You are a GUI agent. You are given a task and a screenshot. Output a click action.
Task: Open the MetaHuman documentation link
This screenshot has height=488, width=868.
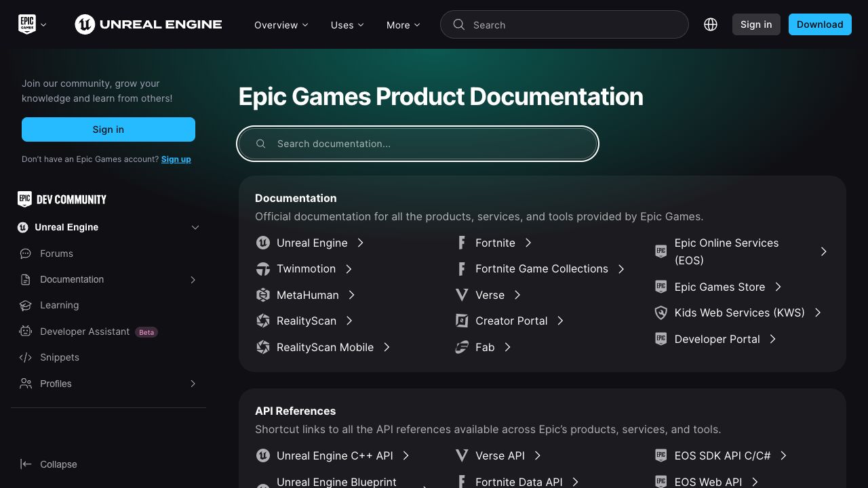pyautogui.click(x=308, y=295)
